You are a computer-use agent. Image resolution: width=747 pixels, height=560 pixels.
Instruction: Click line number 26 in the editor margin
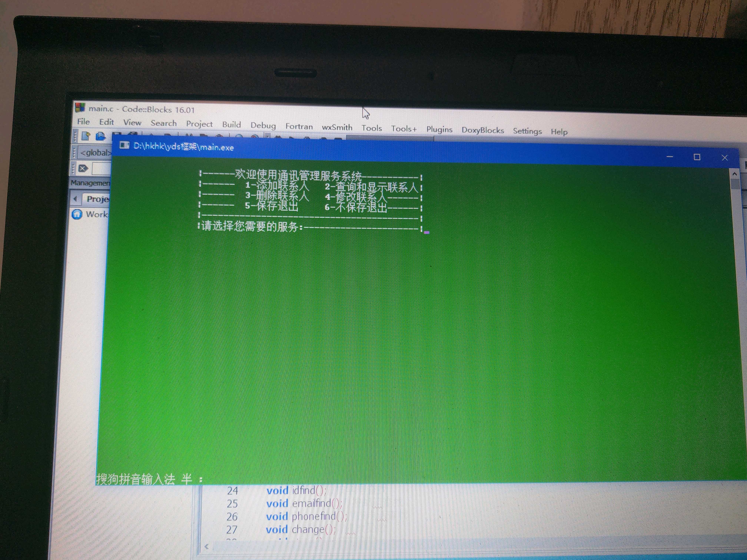[232, 516]
